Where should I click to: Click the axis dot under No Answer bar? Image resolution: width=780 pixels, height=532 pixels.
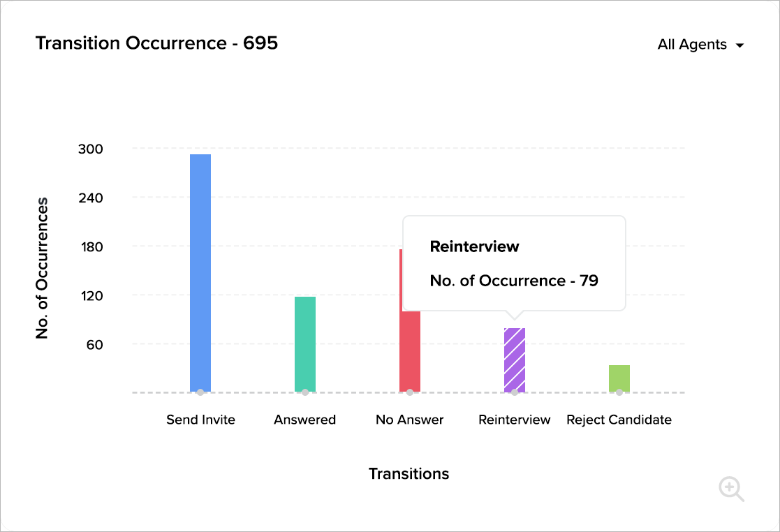410,392
